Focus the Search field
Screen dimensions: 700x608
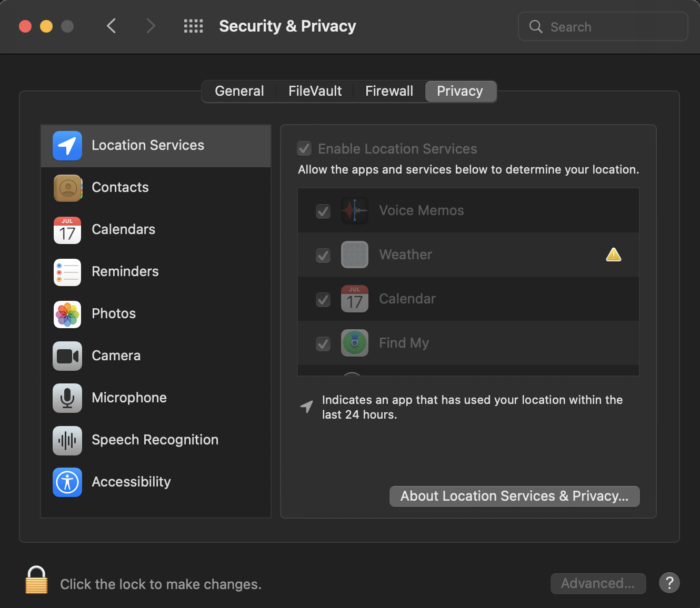(x=603, y=26)
